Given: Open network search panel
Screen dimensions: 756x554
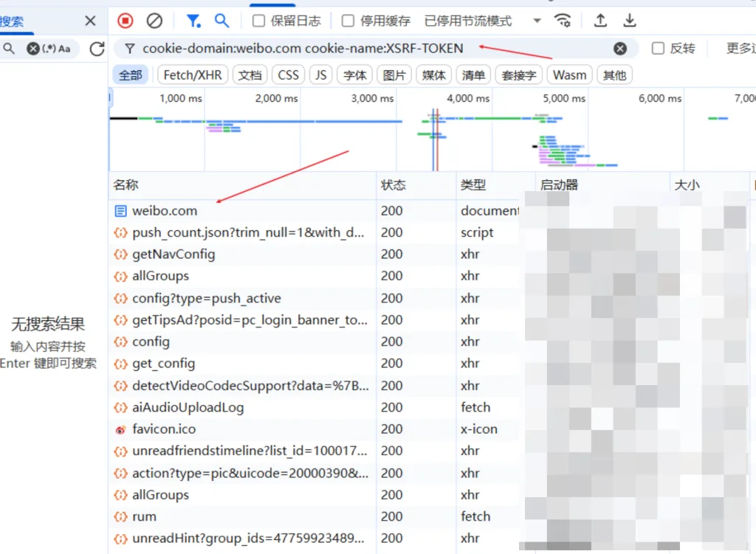Looking at the screenshot, I should pyautogui.click(x=222, y=21).
